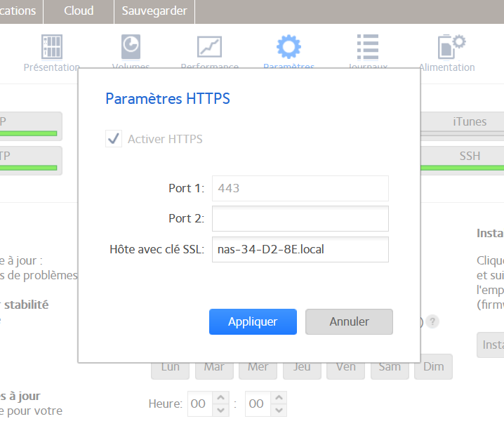Decrease the minutes value
504x440 pixels.
point(279,410)
